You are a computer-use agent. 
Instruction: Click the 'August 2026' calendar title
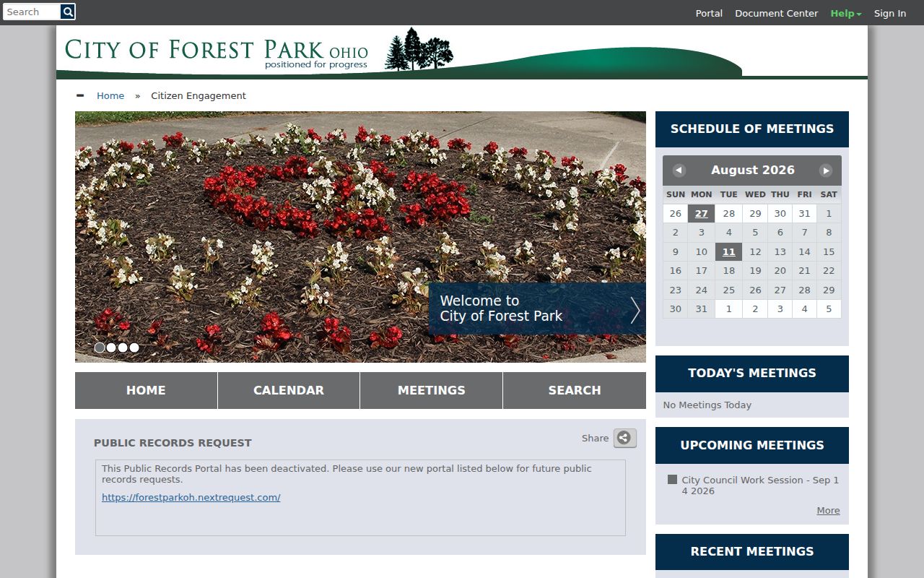coord(753,171)
